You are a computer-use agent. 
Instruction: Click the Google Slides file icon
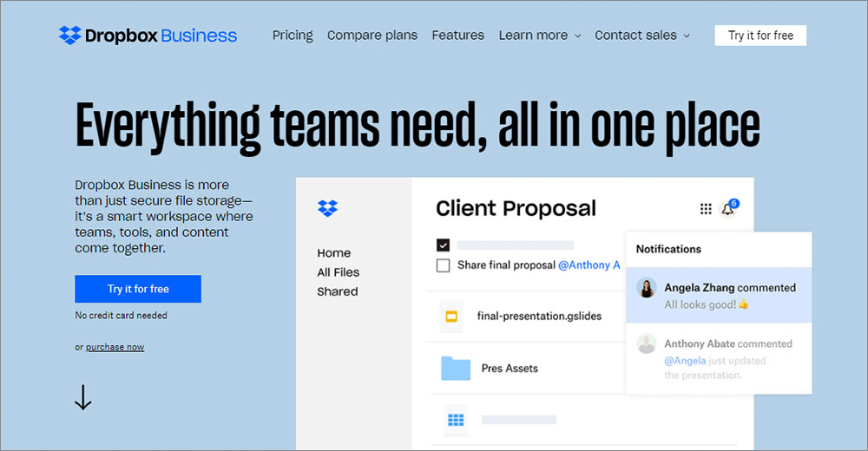click(x=451, y=317)
